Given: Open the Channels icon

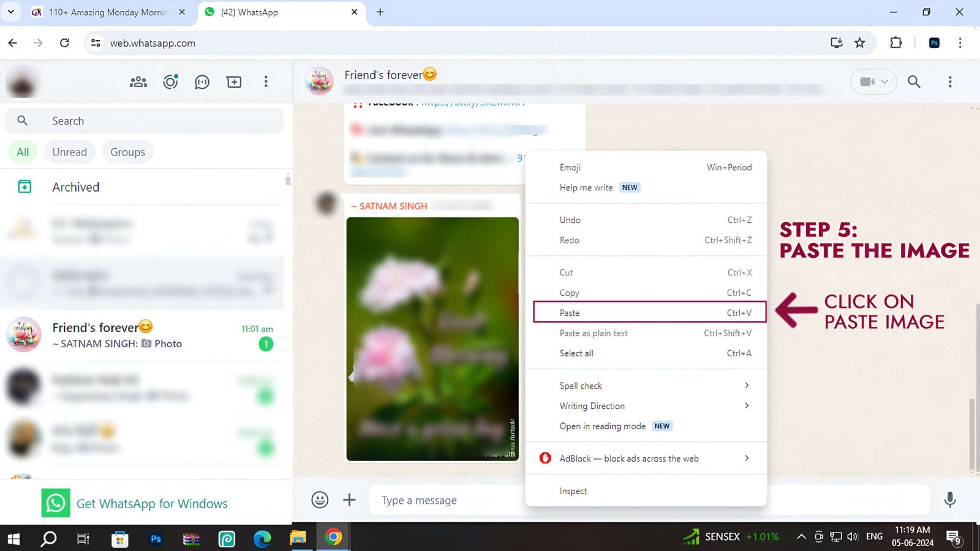Looking at the screenshot, I should [x=202, y=82].
